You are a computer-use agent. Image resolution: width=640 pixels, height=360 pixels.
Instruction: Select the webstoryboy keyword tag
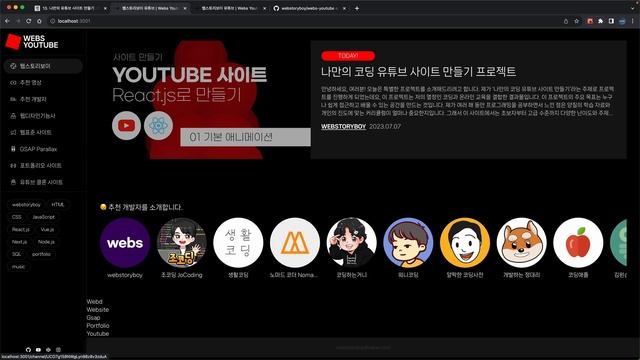26,204
